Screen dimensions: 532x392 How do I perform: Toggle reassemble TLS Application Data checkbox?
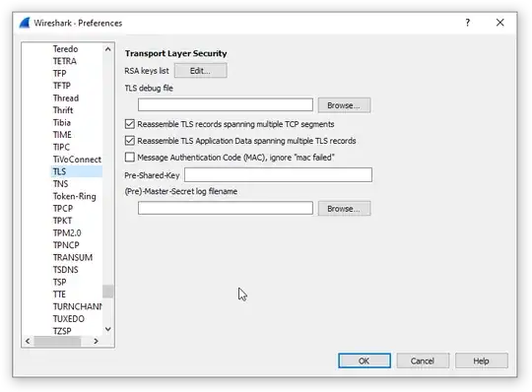pyautogui.click(x=130, y=141)
